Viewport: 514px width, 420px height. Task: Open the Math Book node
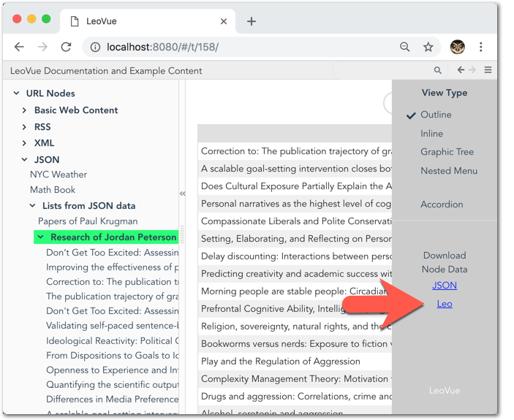pos(53,190)
